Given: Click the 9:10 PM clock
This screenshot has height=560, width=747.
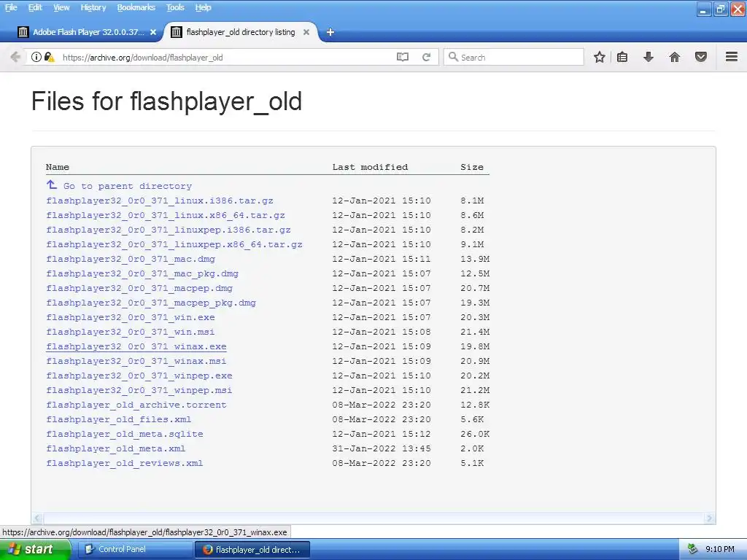Looking at the screenshot, I should [719, 549].
